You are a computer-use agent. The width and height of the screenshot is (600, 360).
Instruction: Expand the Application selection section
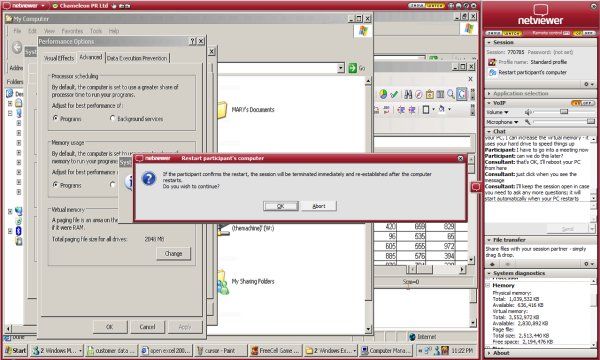[489, 93]
